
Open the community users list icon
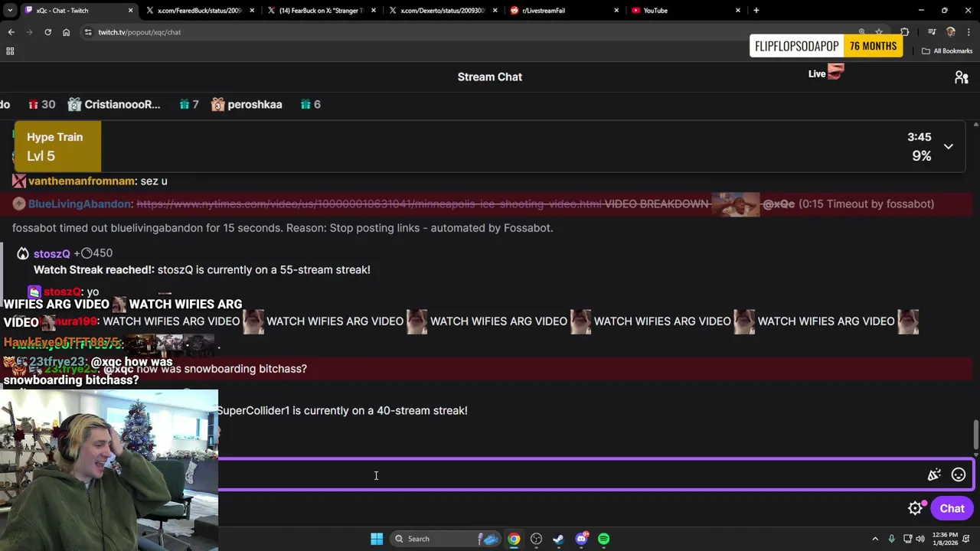[962, 77]
